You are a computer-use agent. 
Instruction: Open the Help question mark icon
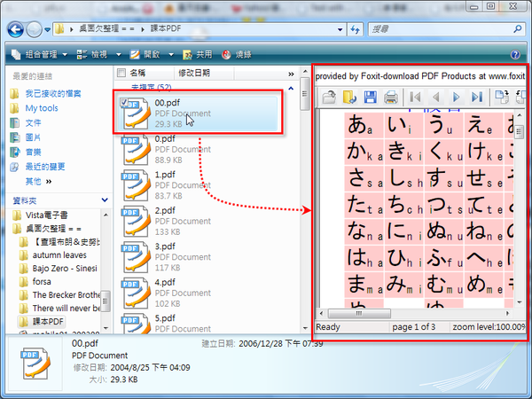[x=515, y=54]
